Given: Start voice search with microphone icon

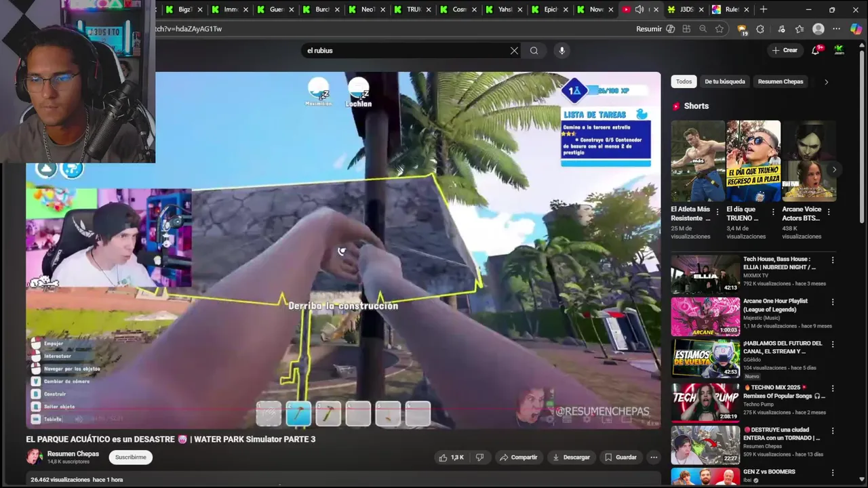Looking at the screenshot, I should [561, 50].
